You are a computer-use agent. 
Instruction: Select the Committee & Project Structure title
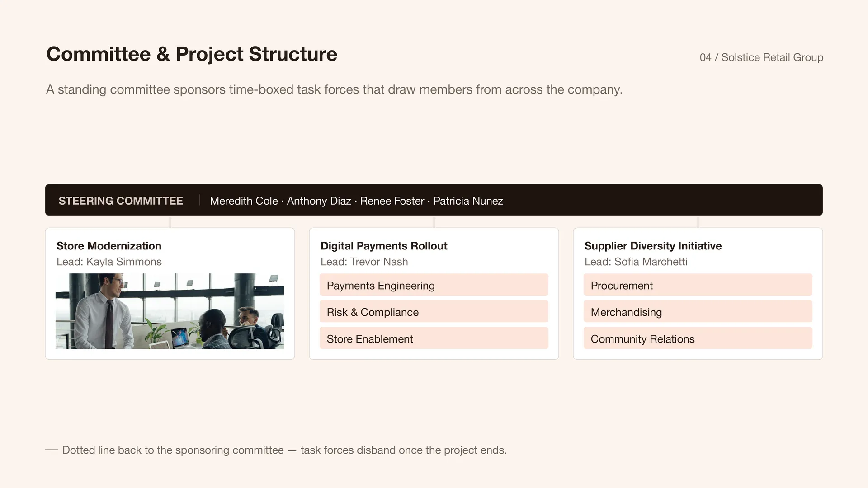click(192, 54)
